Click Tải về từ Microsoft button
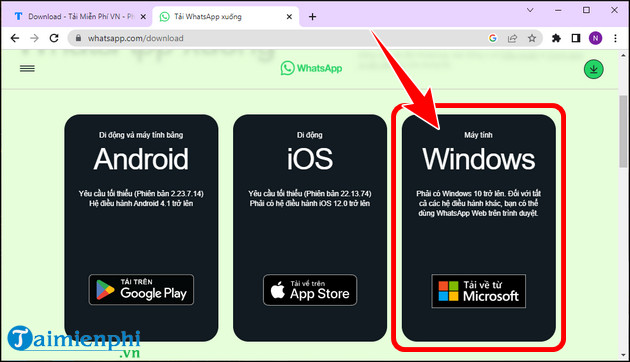Screen dimensions: 630x362 [478, 291]
